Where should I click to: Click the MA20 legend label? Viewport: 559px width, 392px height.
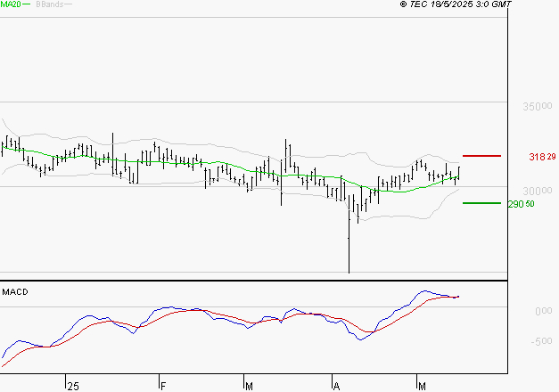pyautogui.click(x=10, y=4)
